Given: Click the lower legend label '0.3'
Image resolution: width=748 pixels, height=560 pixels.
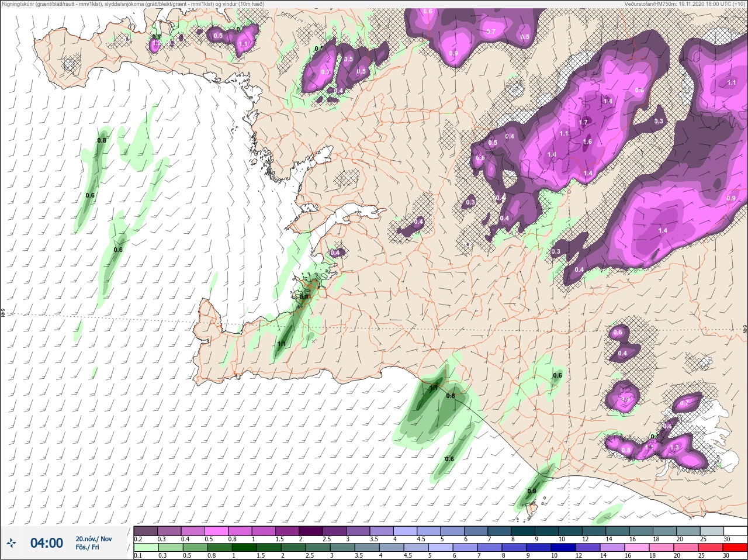Looking at the screenshot, I should pos(162,556).
